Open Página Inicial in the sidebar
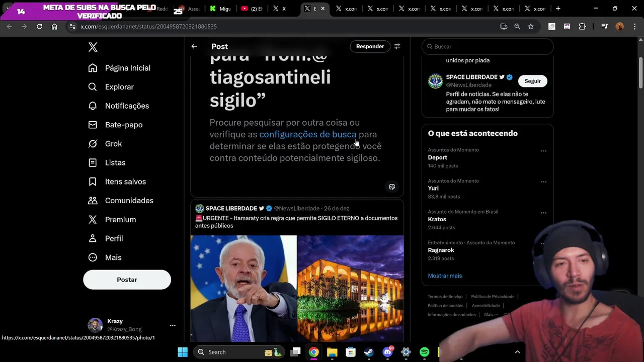This screenshot has width=644, height=362. coord(119,68)
